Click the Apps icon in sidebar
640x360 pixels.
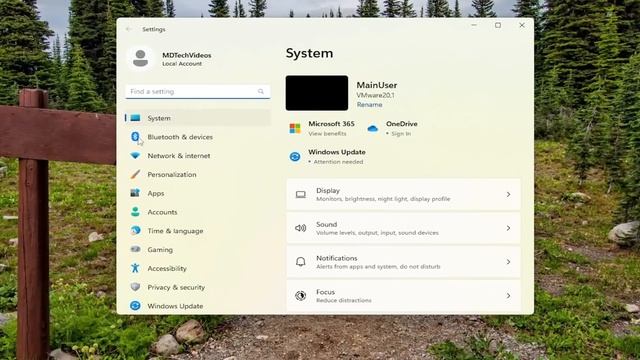135,193
